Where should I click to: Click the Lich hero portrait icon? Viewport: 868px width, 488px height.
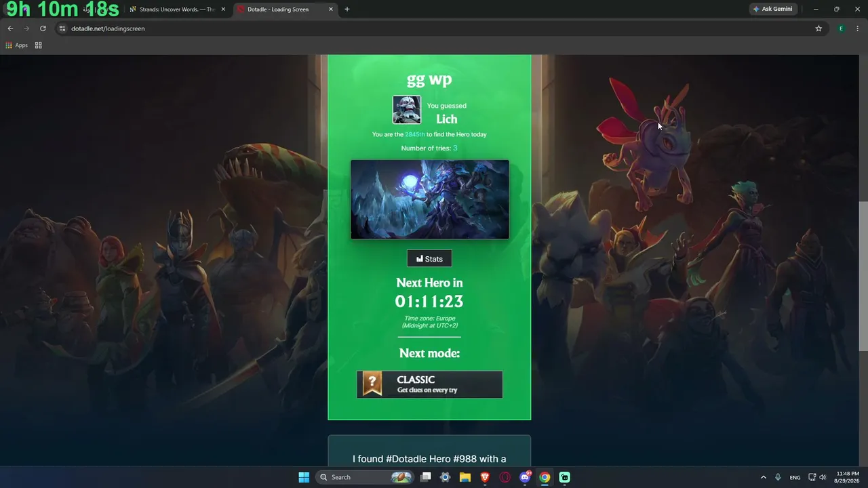click(x=407, y=110)
